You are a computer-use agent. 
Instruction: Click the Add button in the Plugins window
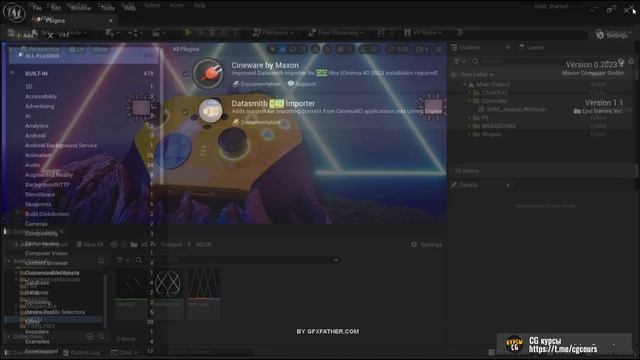click(24, 36)
